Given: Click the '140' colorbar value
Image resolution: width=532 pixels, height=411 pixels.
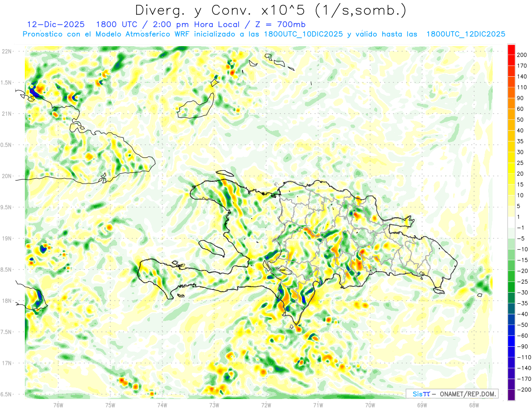Looking at the screenshot, I should point(522,77).
